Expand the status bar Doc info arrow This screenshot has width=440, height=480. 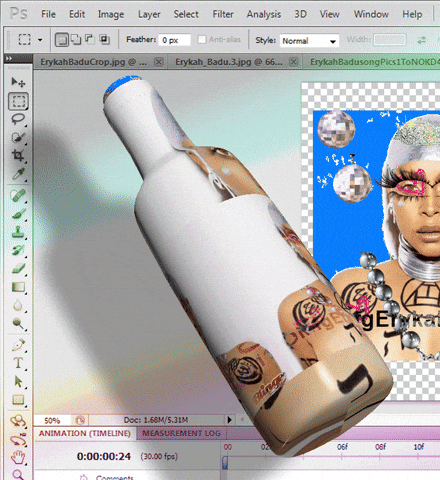point(229,420)
